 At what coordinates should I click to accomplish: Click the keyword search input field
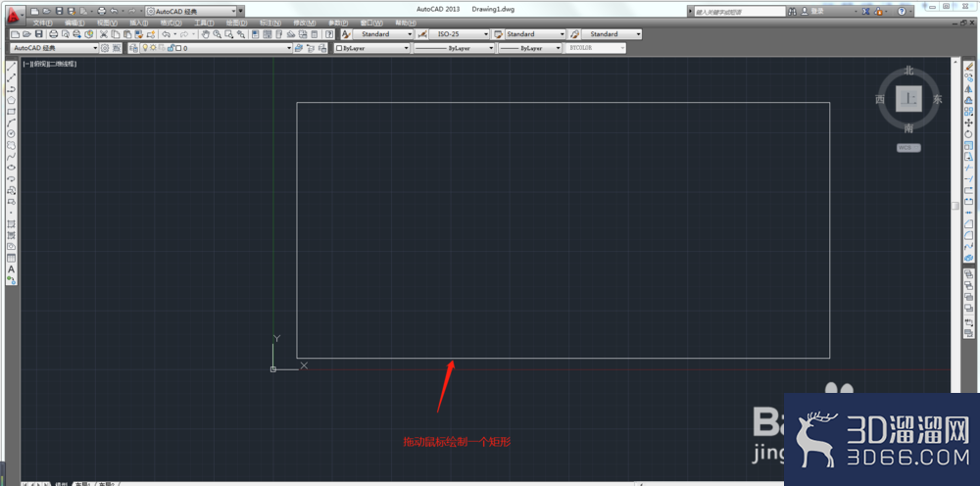coord(739,11)
